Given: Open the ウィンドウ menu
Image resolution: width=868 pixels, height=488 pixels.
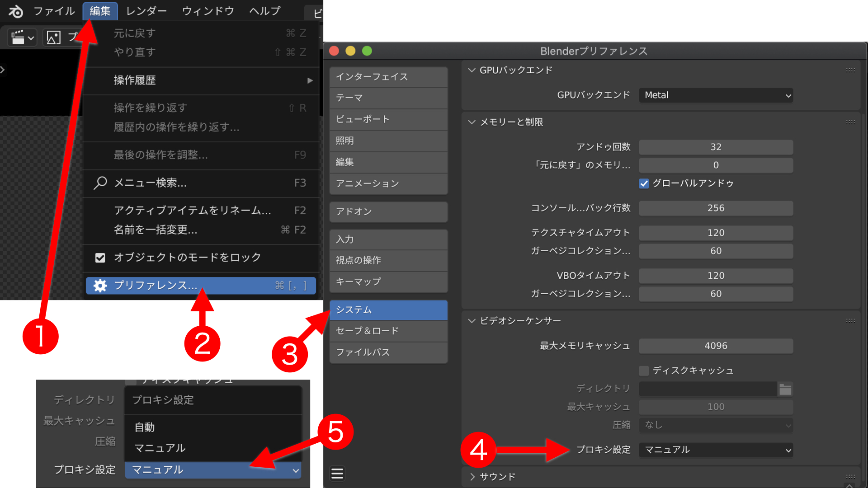Looking at the screenshot, I should pyautogui.click(x=208, y=11).
